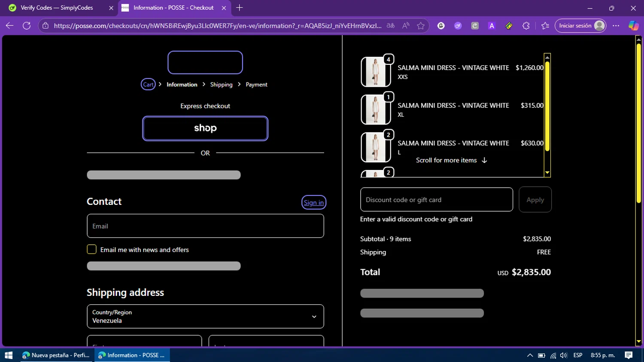Focus the Email input field
This screenshot has width=644, height=362.
point(205,226)
